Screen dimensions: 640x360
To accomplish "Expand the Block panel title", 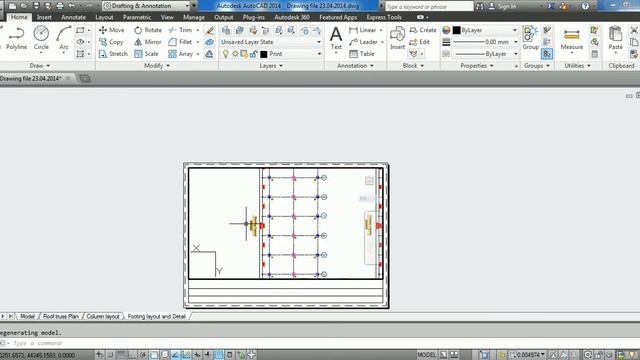I will (413, 66).
